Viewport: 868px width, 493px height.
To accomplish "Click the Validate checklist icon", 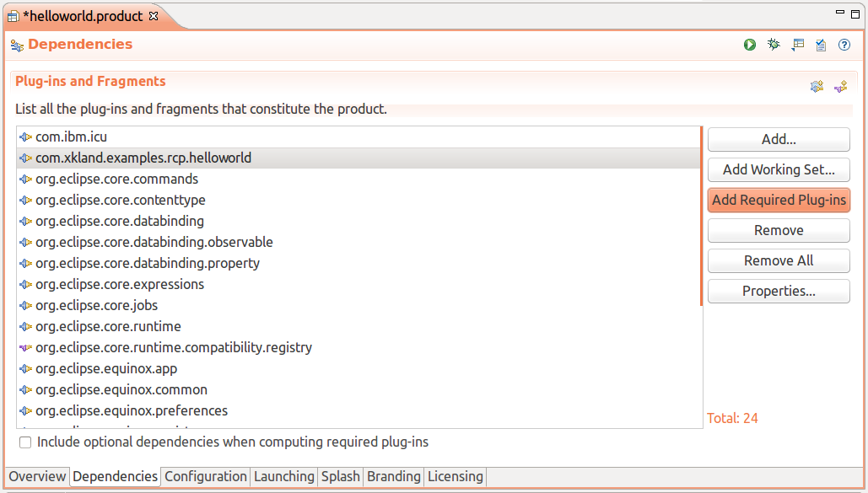I will pos(821,45).
